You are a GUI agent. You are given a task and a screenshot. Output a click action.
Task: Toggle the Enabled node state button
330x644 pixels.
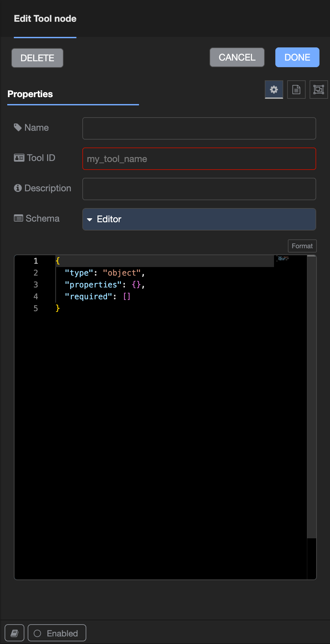point(57,633)
